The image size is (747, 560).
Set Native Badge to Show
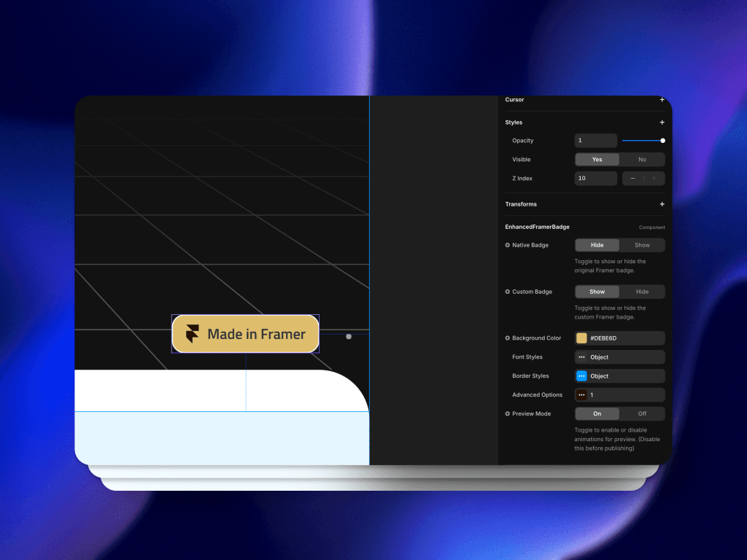pyautogui.click(x=642, y=245)
